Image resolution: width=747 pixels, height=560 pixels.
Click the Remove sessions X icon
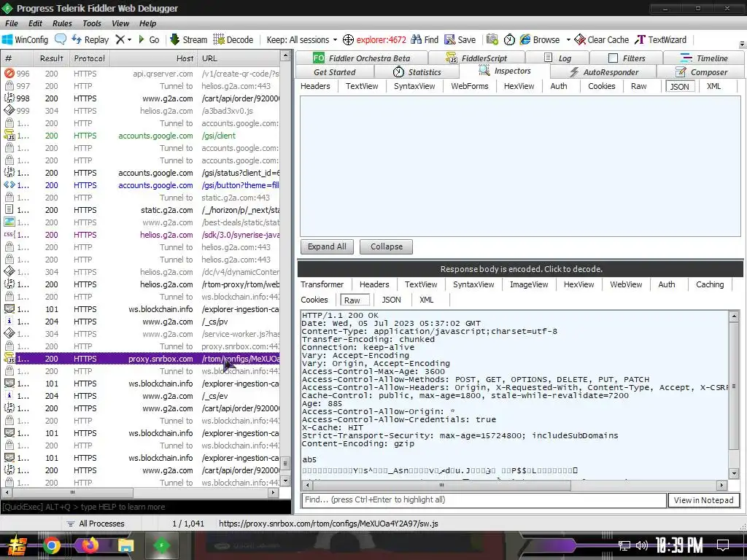(120, 39)
